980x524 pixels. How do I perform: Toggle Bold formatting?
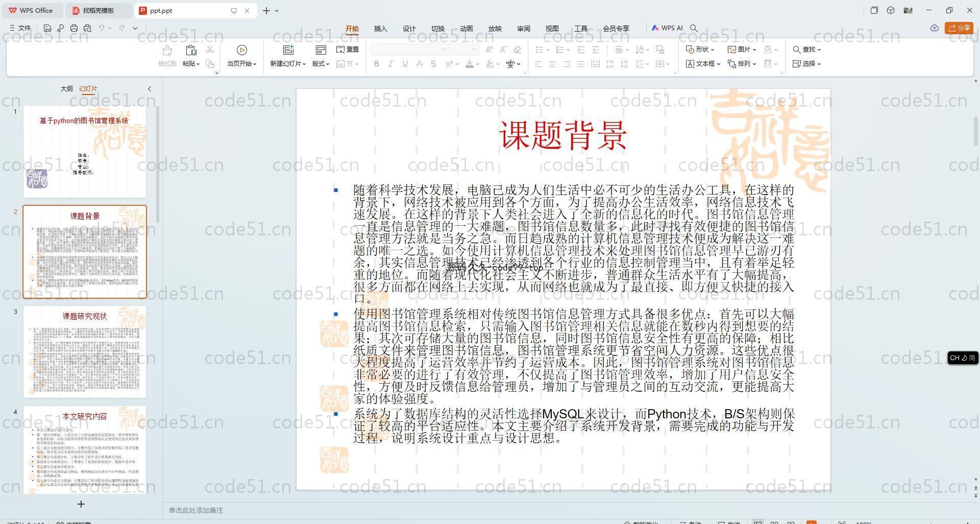pyautogui.click(x=377, y=64)
